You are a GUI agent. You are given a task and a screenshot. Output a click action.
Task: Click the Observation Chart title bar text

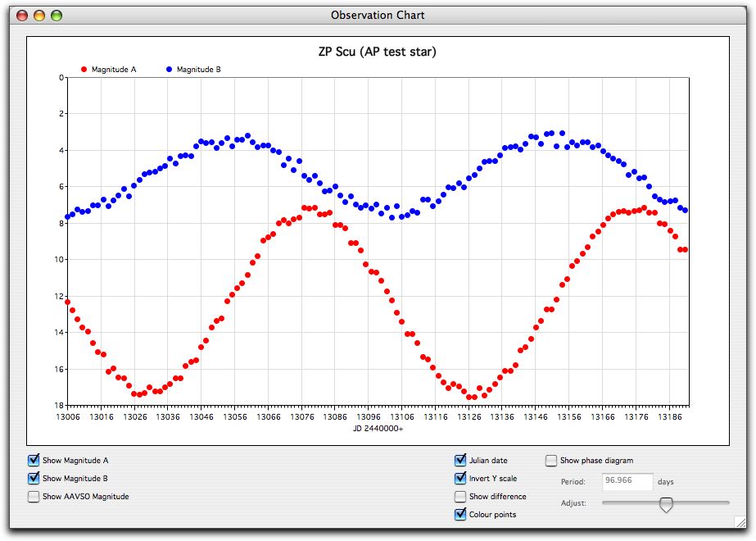click(x=378, y=16)
